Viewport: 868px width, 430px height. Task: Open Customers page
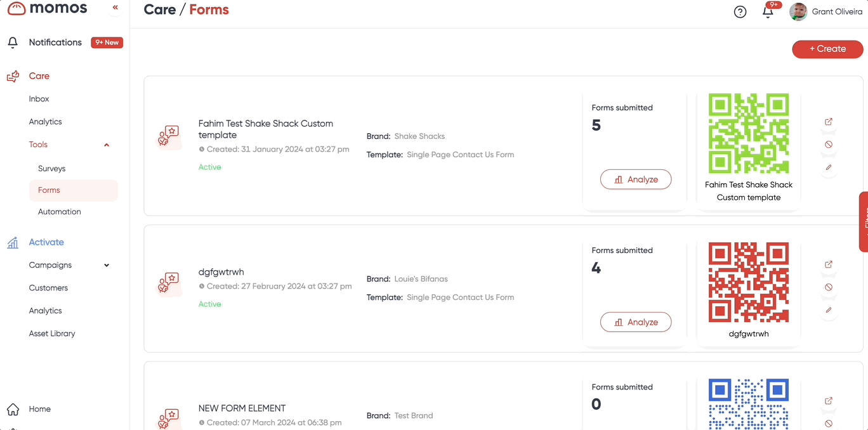click(x=48, y=288)
